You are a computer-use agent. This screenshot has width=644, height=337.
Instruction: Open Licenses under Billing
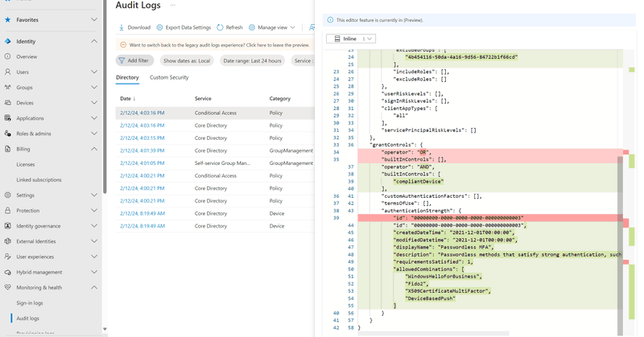point(26,164)
